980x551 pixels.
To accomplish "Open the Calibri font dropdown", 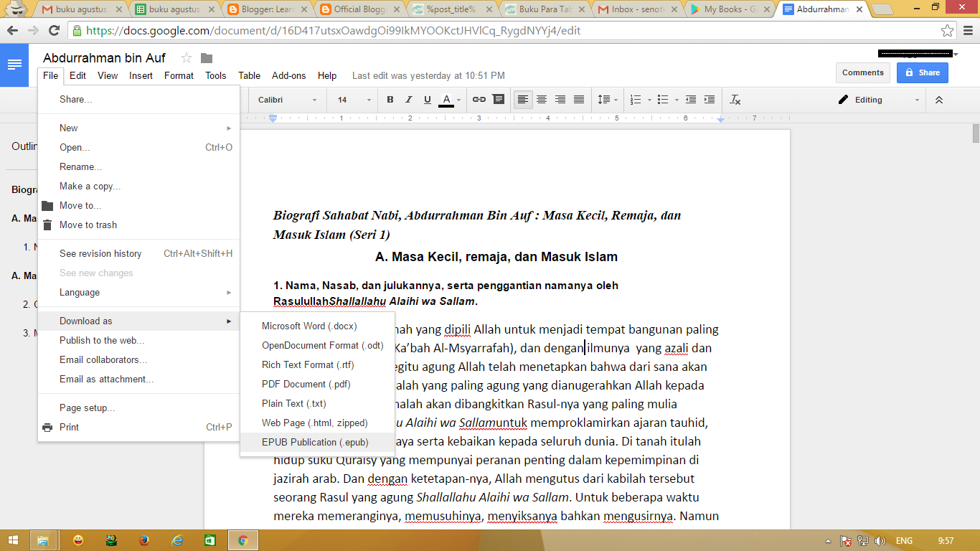I will tap(287, 100).
